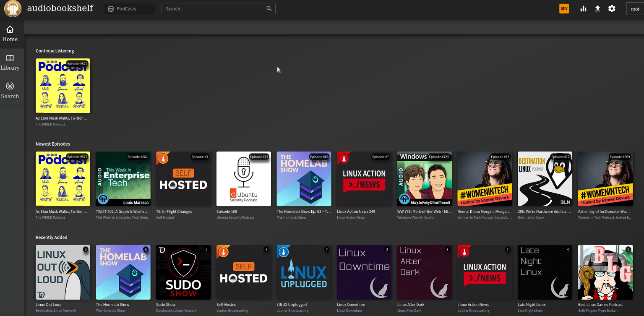Open Women in Tech Episode #13 cover
The width and height of the screenshot is (644, 316).
[485, 179]
